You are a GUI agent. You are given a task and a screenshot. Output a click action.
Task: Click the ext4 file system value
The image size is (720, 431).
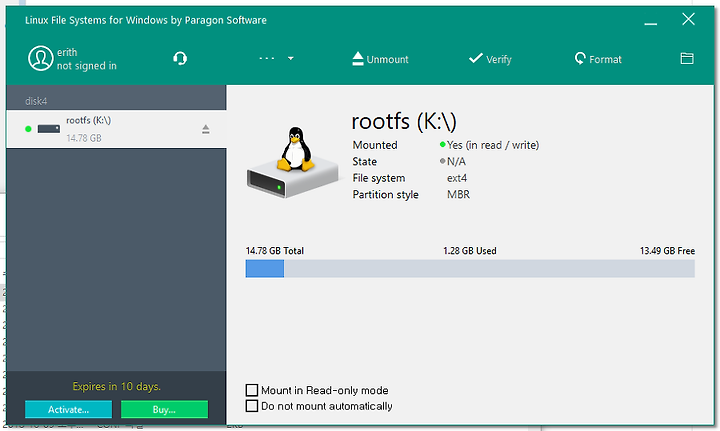pos(457,178)
